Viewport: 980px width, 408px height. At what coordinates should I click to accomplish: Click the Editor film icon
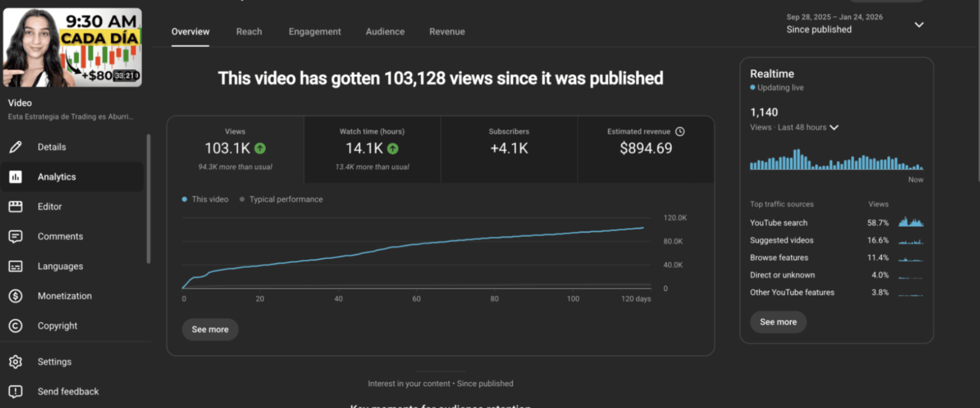click(16, 207)
